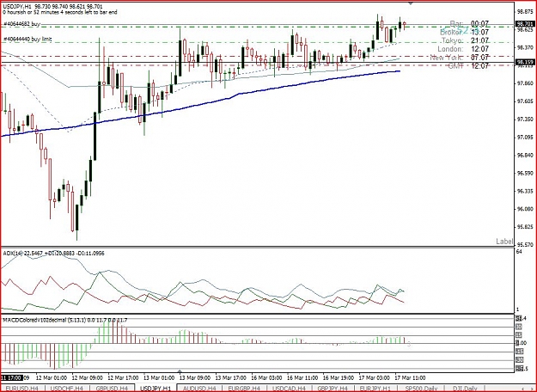This screenshot has width=537, height=392.
Task: Click the 98.875 price axis value
Action: pos(525,12)
